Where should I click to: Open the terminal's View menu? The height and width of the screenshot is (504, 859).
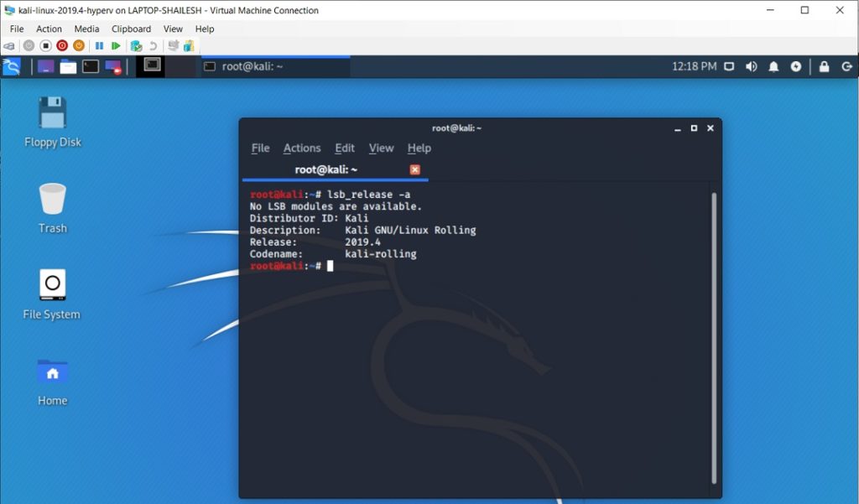coord(381,148)
